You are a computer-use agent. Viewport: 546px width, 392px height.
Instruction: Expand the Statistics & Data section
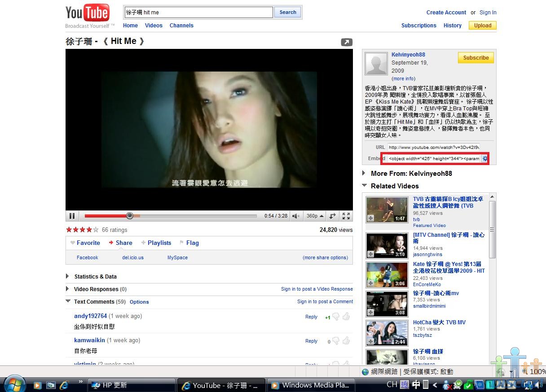tap(67, 276)
